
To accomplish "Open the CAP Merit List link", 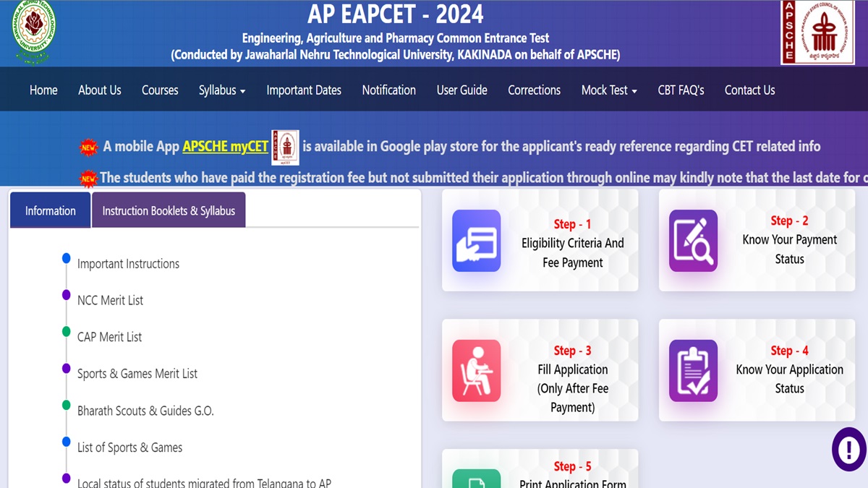I will coord(110,337).
